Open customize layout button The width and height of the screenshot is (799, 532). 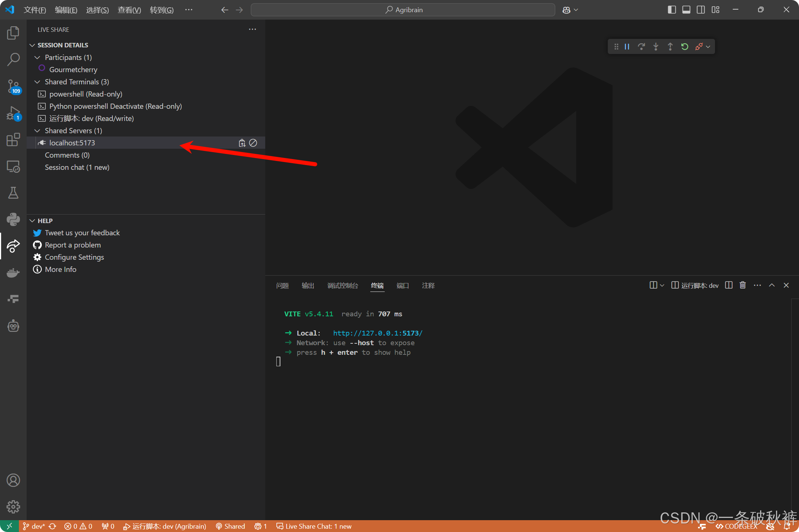click(x=715, y=10)
